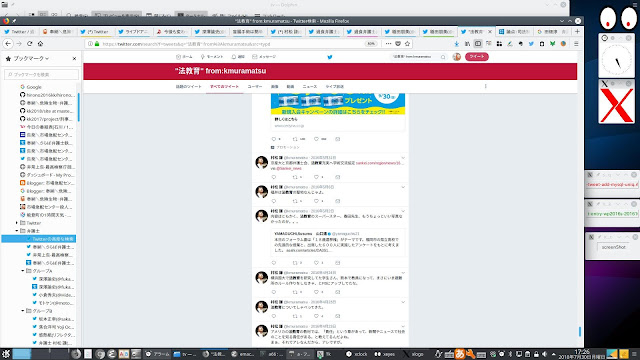Viewport: 640px width, 360px height.
Task: Like the sankei.com news tweet
Action: tap(316, 177)
